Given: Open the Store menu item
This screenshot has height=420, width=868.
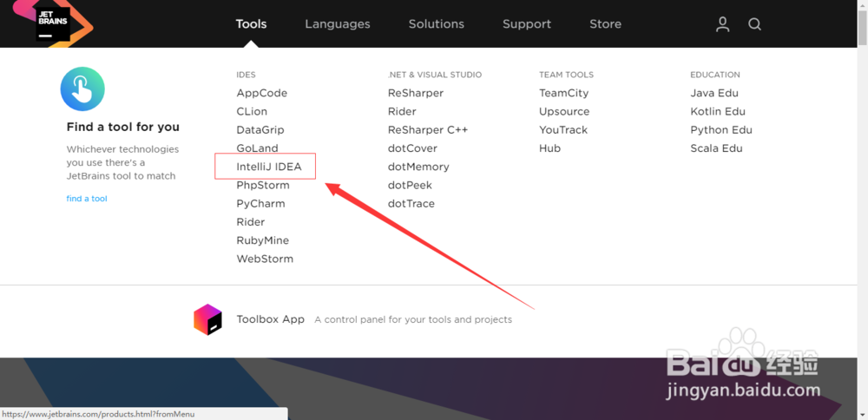Looking at the screenshot, I should [x=605, y=23].
